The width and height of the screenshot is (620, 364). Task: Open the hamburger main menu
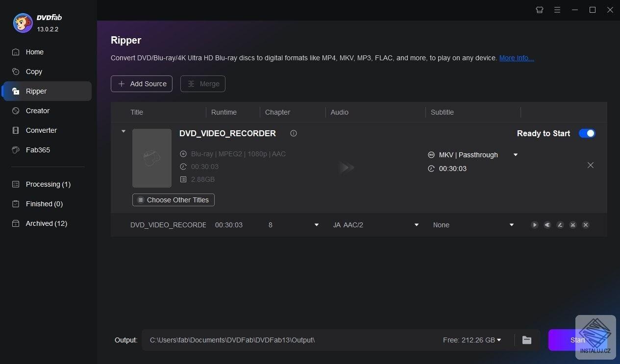click(x=557, y=10)
